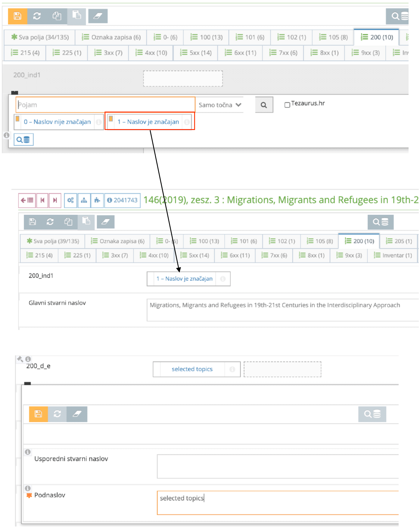Click into the Pojam search field
The width and height of the screenshot is (420, 529).
[105, 105]
